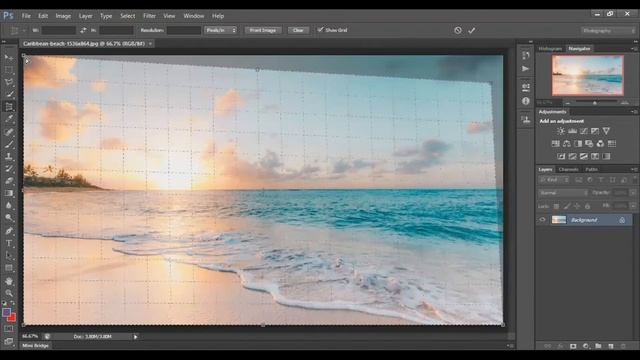Toggle the Show Grid checkbox

pos(320,30)
